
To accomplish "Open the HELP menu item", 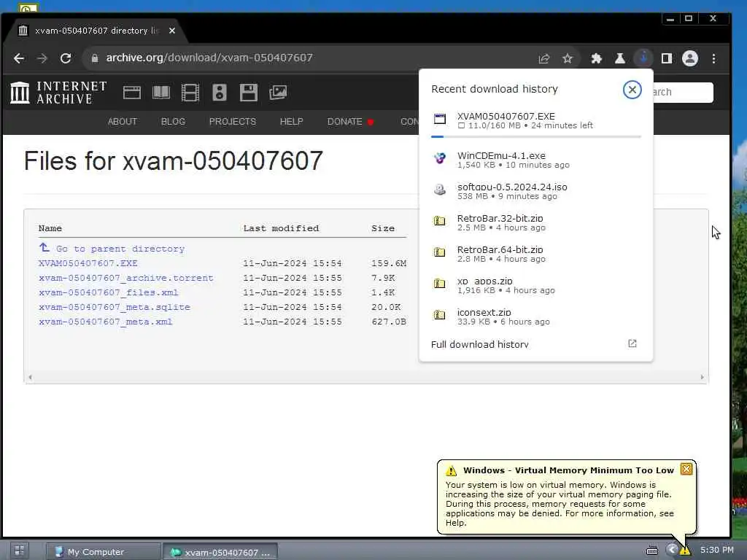I will point(292,122).
